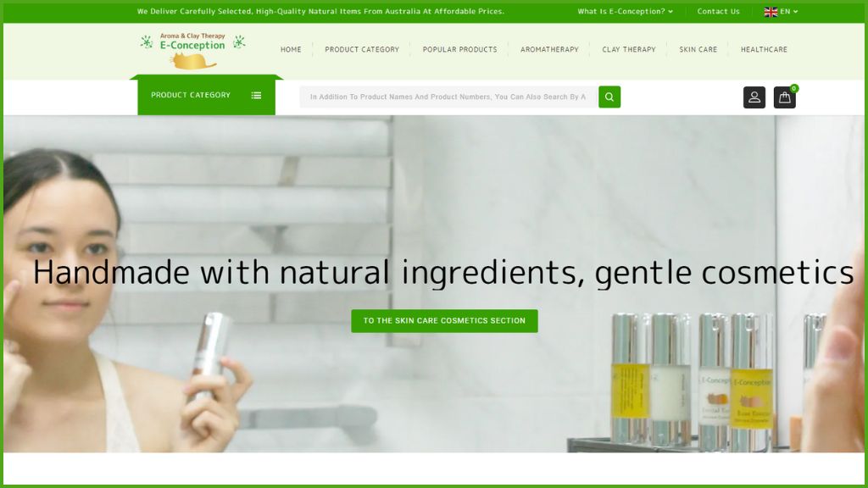Select Popular Products in navigation
868x488 pixels.
pos(459,49)
